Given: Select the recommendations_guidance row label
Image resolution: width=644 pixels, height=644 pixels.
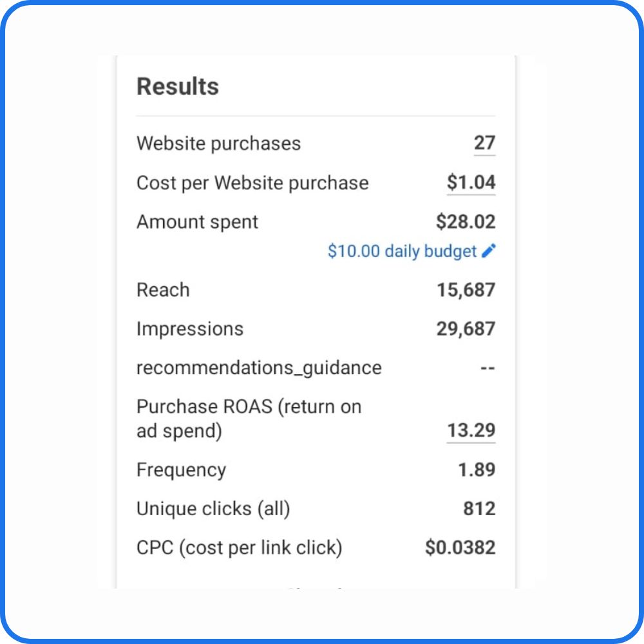Looking at the screenshot, I should point(259,368).
